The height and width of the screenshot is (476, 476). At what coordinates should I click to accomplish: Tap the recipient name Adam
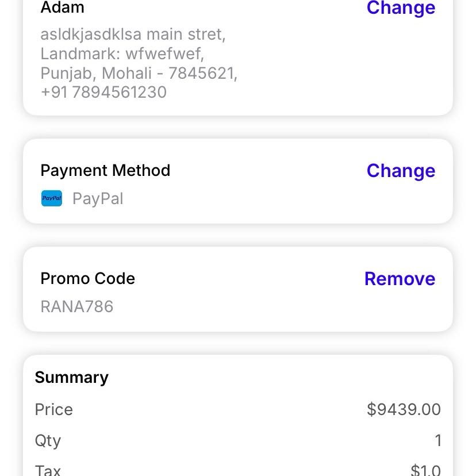tap(63, 8)
